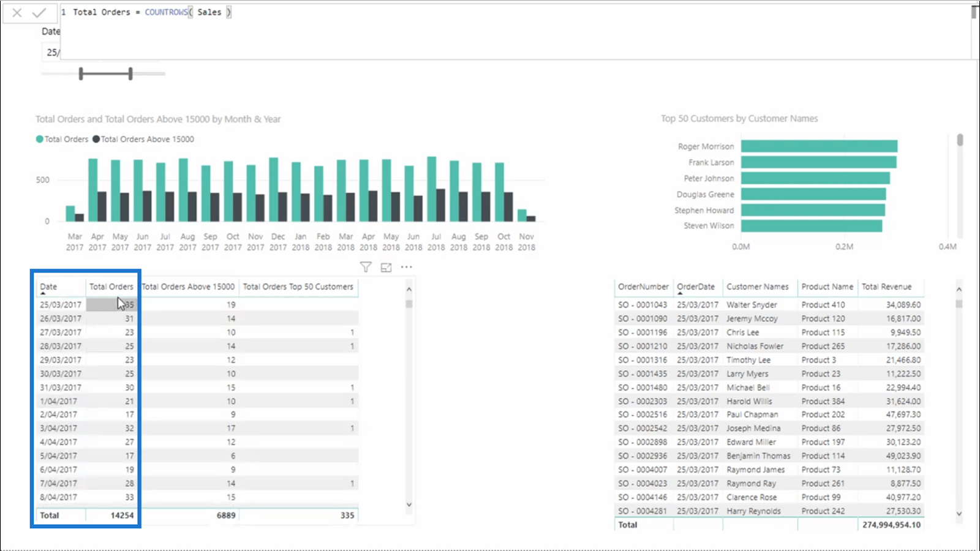Click total revenue 274,994,954.10
The width and height of the screenshot is (980, 551).
(891, 525)
